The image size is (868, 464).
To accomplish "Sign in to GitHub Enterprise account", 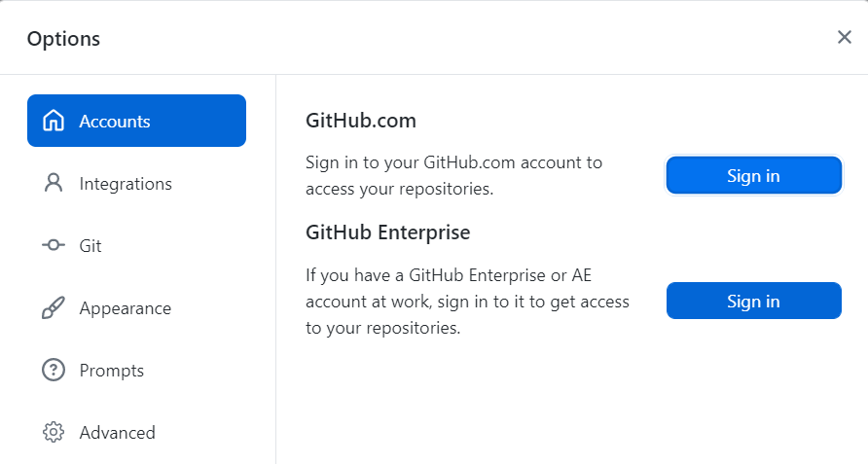I will coord(753,301).
